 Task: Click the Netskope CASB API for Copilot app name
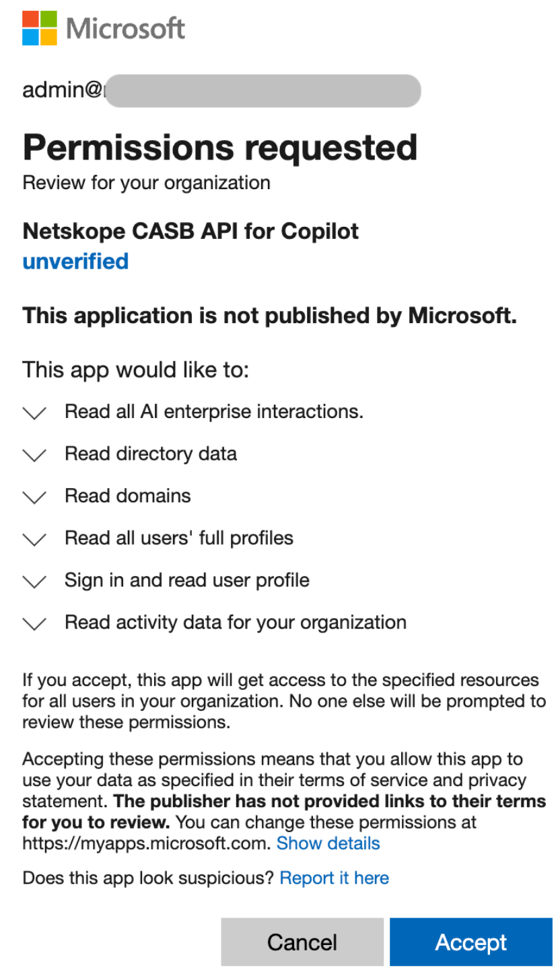(x=190, y=232)
